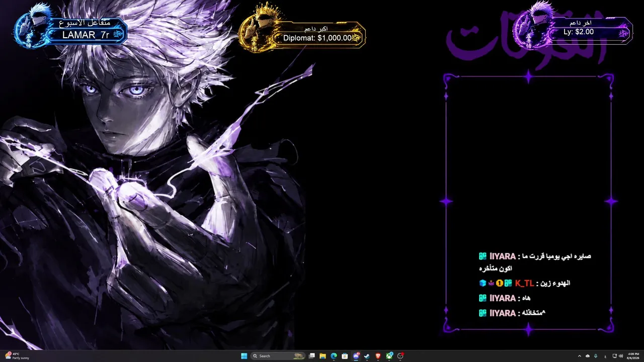644x362 pixels.
Task: Expand the hidden system tray icons chevron
Action: tap(579, 356)
